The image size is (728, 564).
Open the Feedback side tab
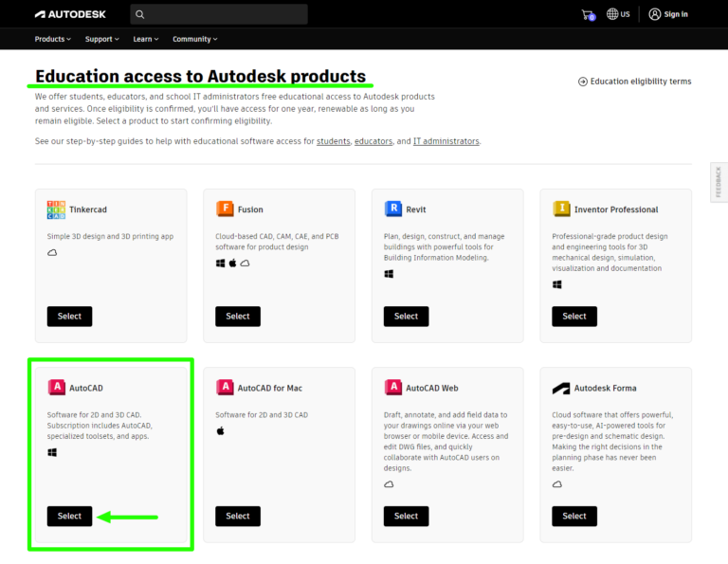(719, 182)
